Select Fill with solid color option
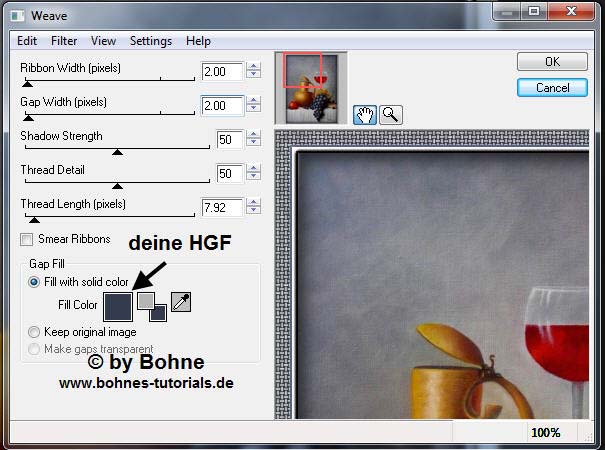Image resolution: width=605 pixels, height=450 pixels. 35,282
